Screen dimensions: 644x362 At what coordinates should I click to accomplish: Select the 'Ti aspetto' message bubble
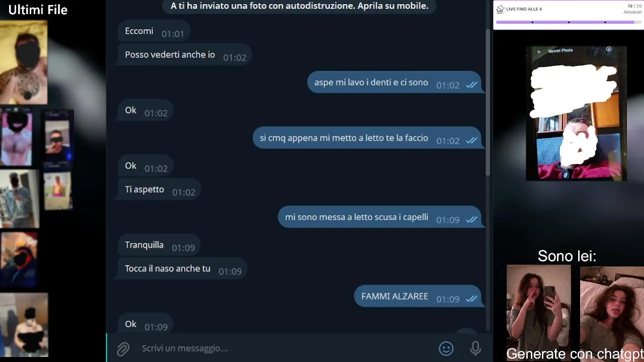tap(158, 190)
